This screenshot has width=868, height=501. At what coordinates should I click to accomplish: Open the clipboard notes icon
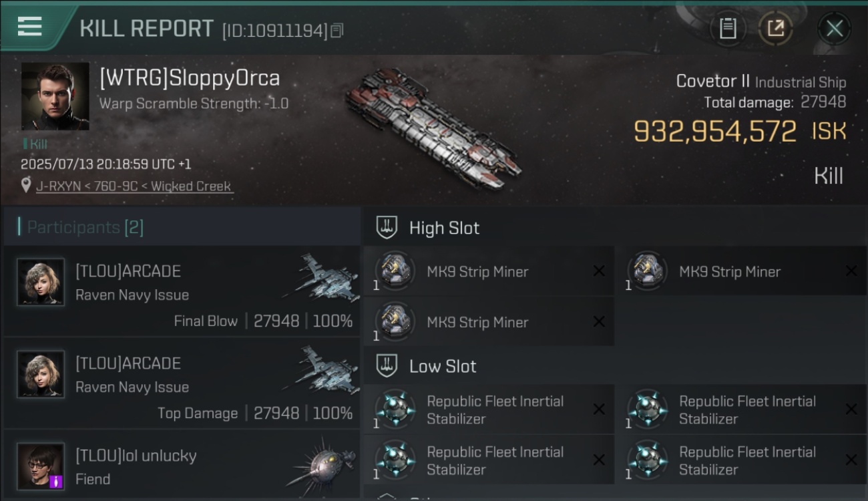coord(727,29)
